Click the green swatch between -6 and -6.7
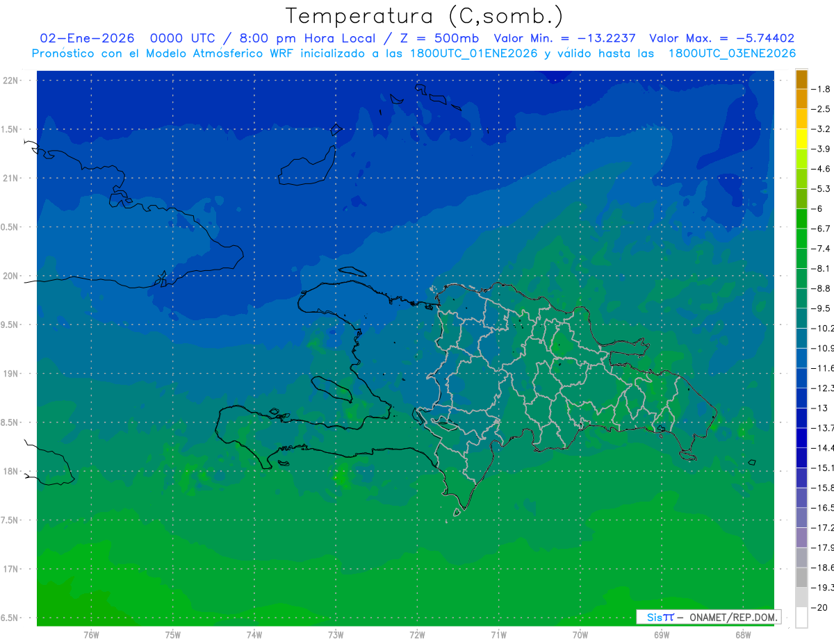The width and height of the screenshot is (834, 644). click(801, 218)
